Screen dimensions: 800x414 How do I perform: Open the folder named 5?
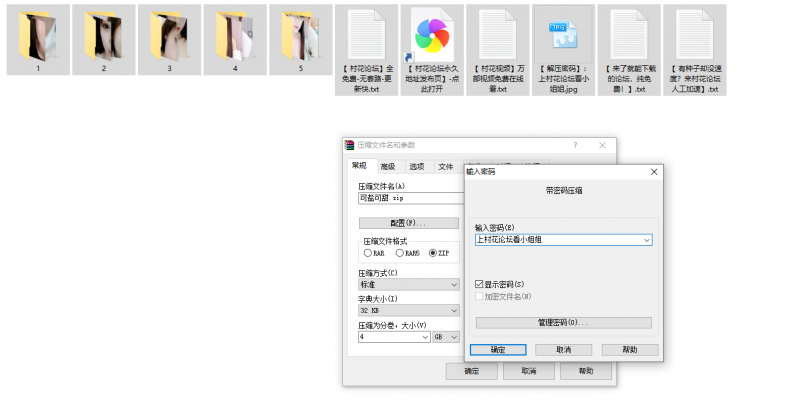[x=300, y=36]
